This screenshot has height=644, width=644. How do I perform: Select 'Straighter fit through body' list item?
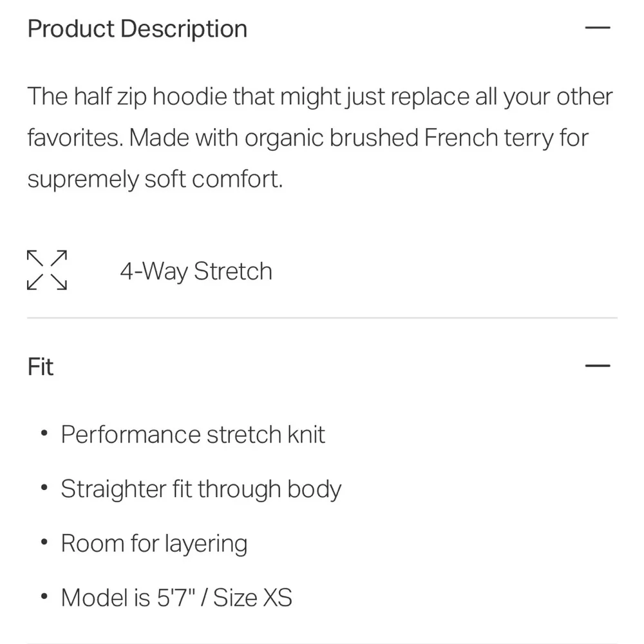200,489
